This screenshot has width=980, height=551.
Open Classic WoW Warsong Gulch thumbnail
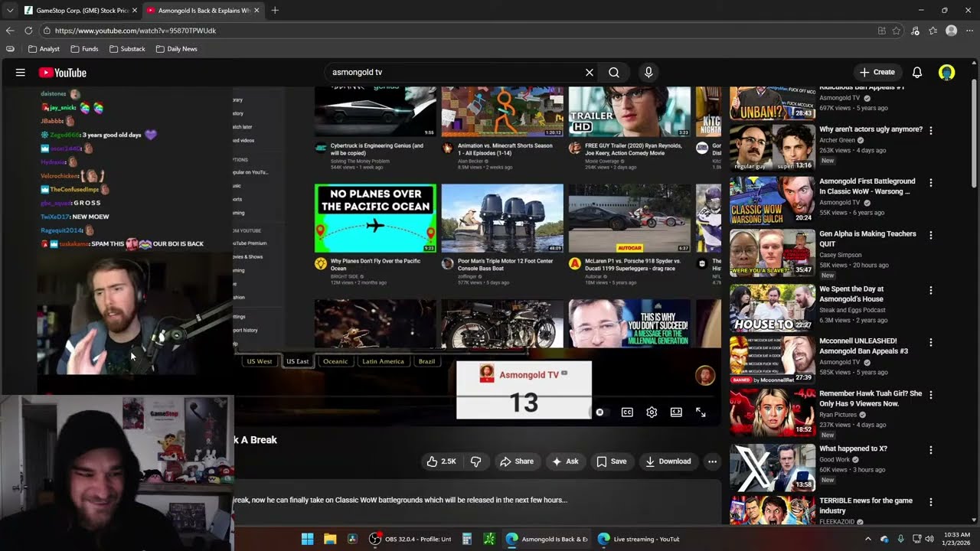pyautogui.click(x=772, y=201)
